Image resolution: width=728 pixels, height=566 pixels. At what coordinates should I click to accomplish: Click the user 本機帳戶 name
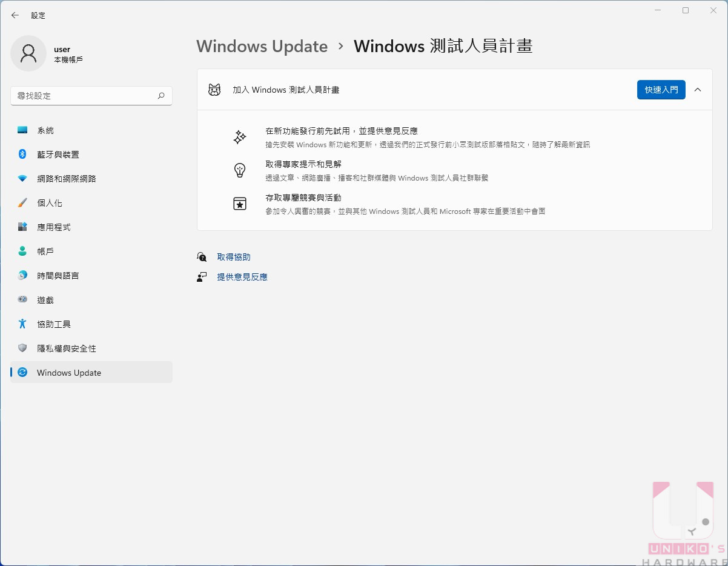68,55
